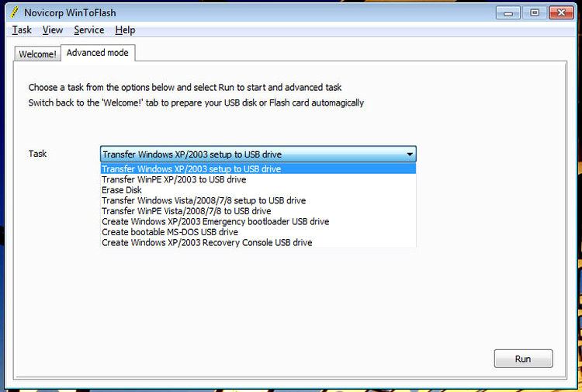Open the Service menu
This screenshot has width=582, height=392.
[x=88, y=30]
